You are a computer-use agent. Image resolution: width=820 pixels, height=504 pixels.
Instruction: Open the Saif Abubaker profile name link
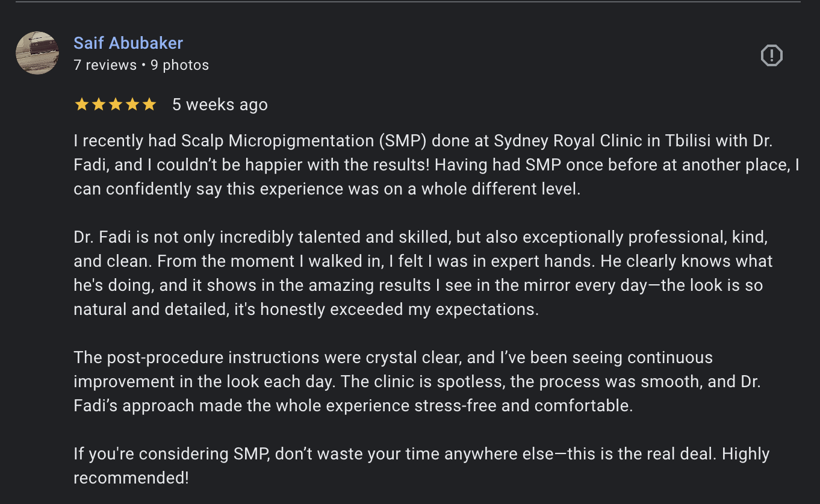(x=128, y=43)
